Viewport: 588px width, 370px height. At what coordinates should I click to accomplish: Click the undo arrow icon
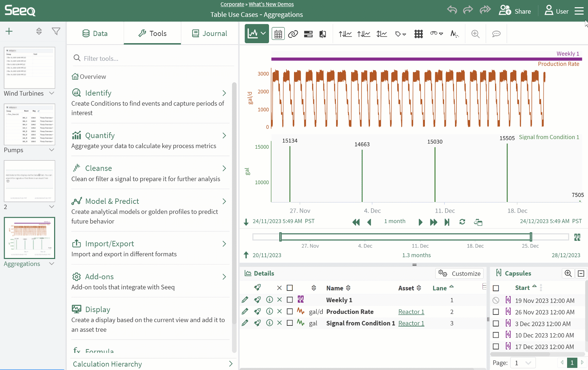click(x=452, y=10)
